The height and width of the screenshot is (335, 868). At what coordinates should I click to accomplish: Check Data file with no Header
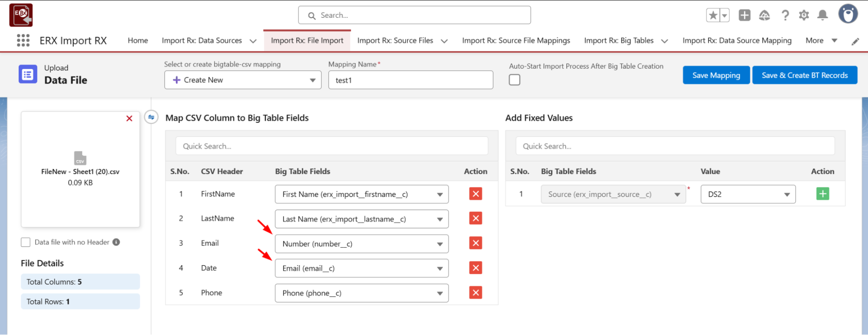pyautogui.click(x=26, y=242)
